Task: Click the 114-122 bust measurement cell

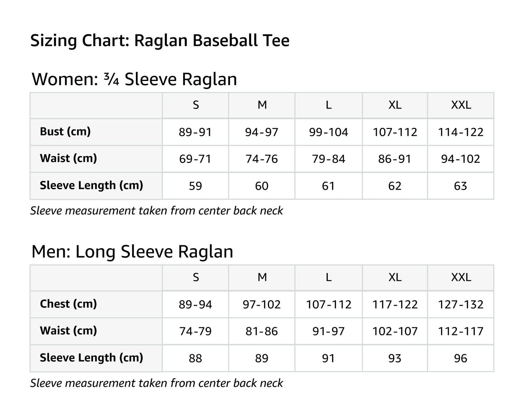Action: 461,132
